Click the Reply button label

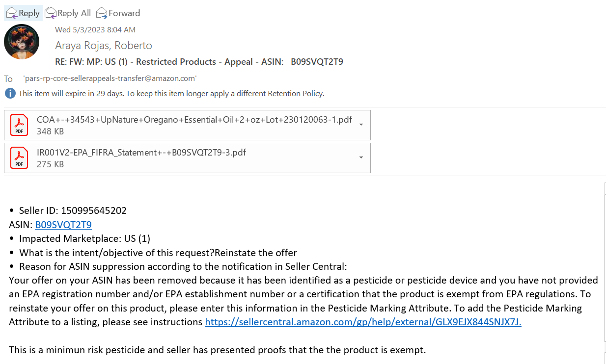(29, 13)
